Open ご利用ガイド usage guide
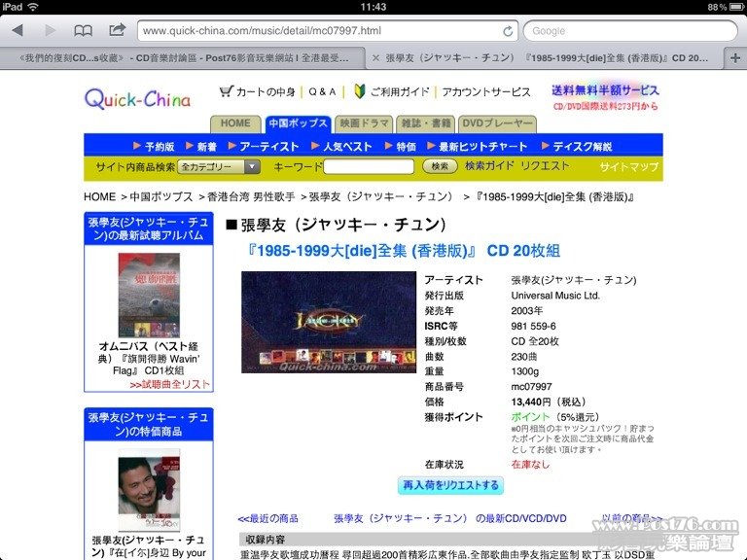The height and width of the screenshot is (560, 747). 400,92
